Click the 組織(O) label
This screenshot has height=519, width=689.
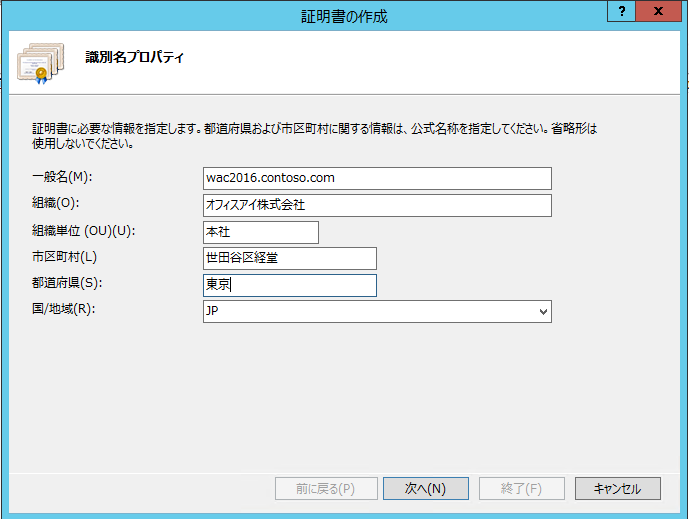[55, 205]
